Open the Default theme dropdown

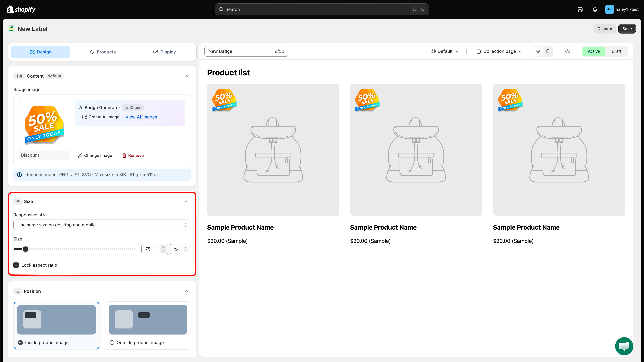click(x=445, y=51)
